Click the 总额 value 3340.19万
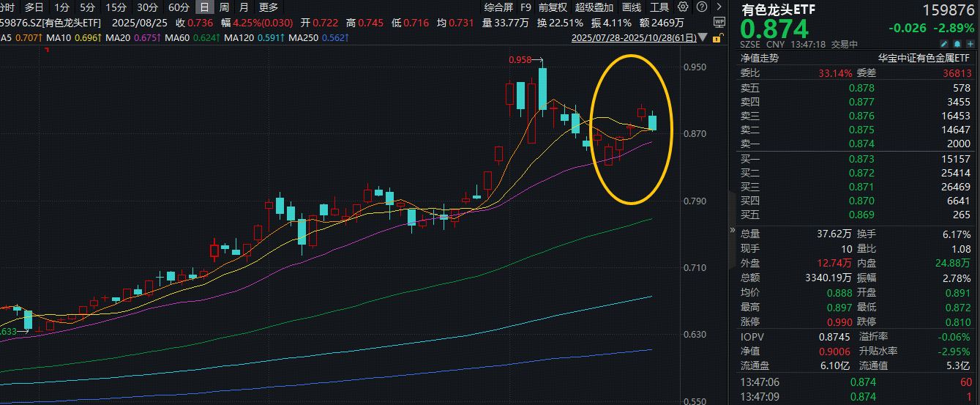Viewport: 980px width, 405px height. tap(828, 278)
